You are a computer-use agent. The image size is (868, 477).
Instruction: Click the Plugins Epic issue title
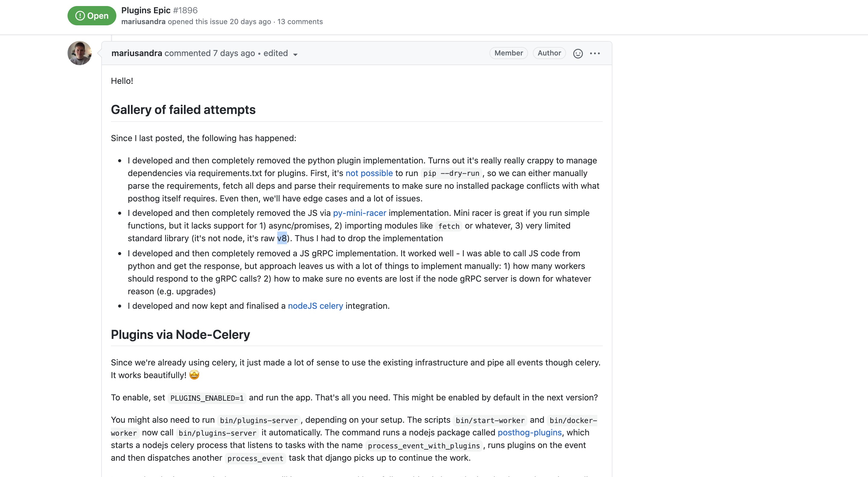(146, 11)
